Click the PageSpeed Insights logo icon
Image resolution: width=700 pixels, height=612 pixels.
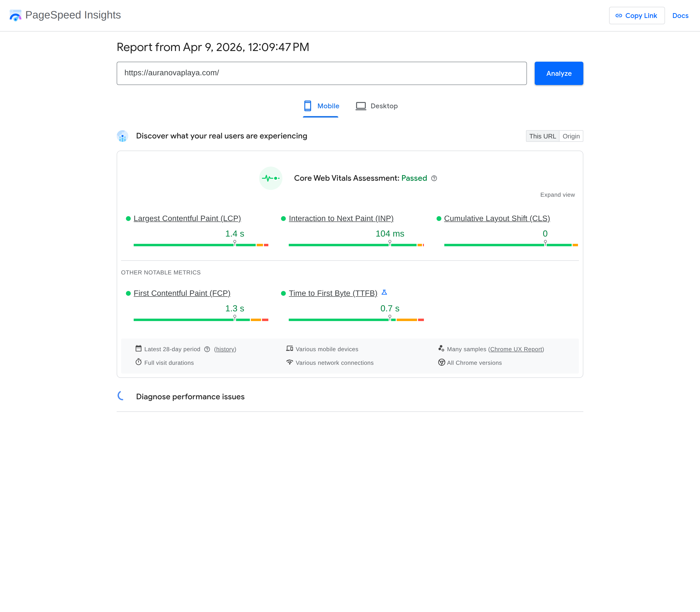pos(15,15)
